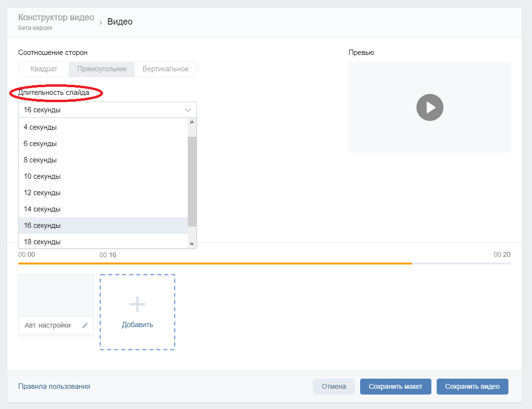Click the Превью heading
The width and height of the screenshot is (532, 409).
click(x=361, y=53)
